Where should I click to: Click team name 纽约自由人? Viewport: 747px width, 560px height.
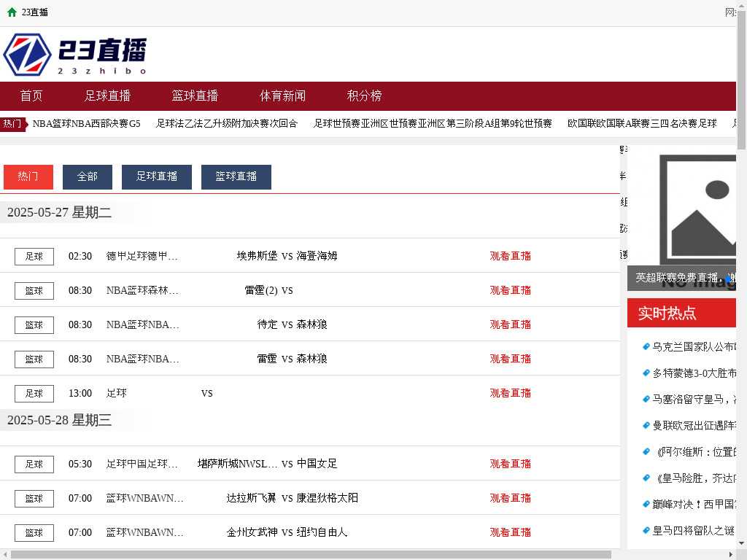322,532
